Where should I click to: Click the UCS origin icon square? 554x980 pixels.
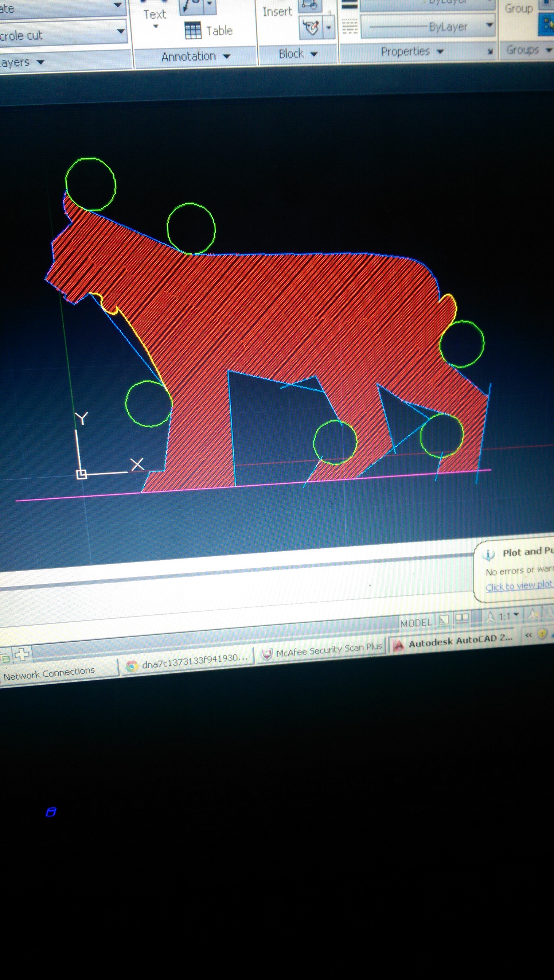coord(82,474)
